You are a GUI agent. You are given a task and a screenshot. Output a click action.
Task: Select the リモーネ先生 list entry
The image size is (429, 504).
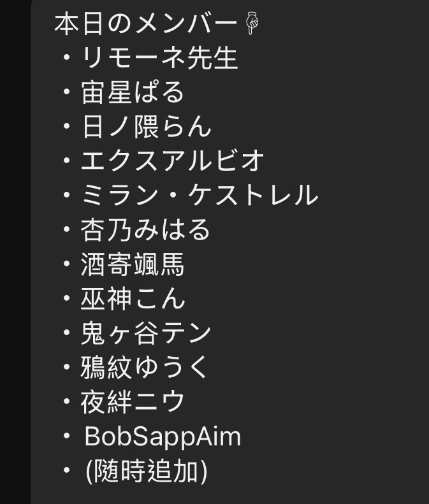click(159, 58)
